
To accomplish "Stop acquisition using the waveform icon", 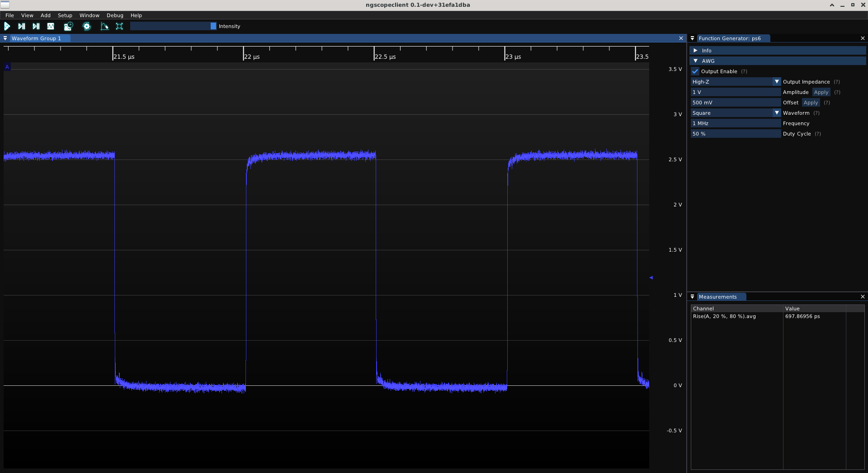I will [51, 26].
